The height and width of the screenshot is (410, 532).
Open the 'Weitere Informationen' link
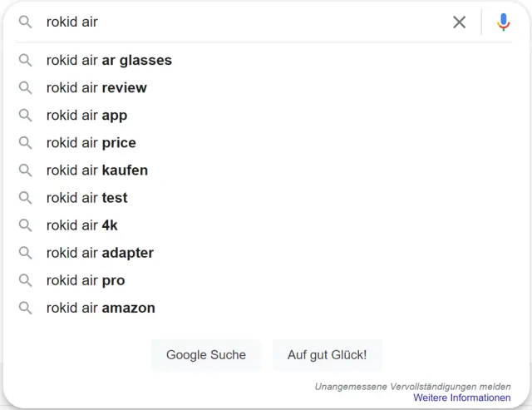[x=461, y=398]
